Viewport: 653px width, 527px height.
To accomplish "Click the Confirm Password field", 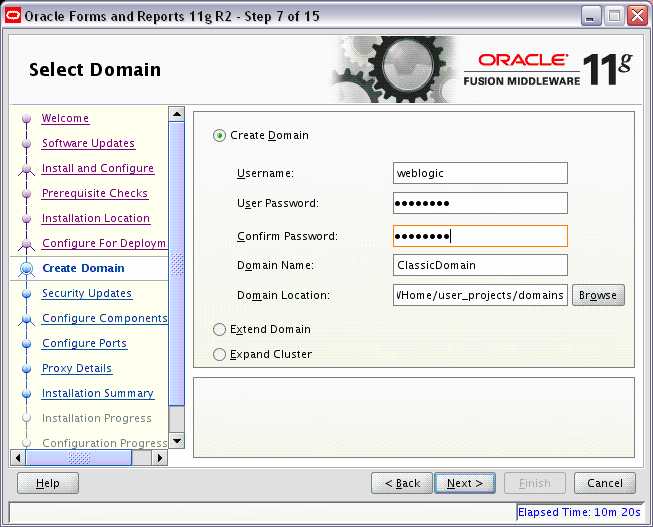I will pos(480,236).
